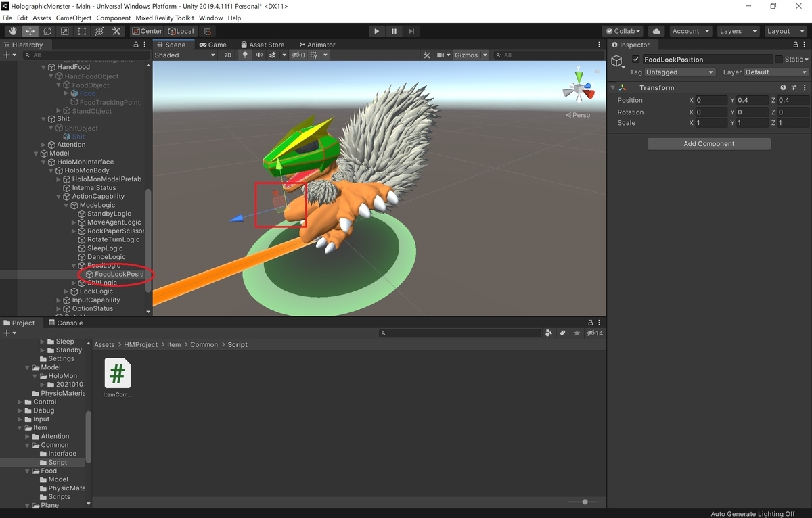The width and height of the screenshot is (812, 518).
Task: Toggle the scene grid visibility
Action: click(x=315, y=55)
